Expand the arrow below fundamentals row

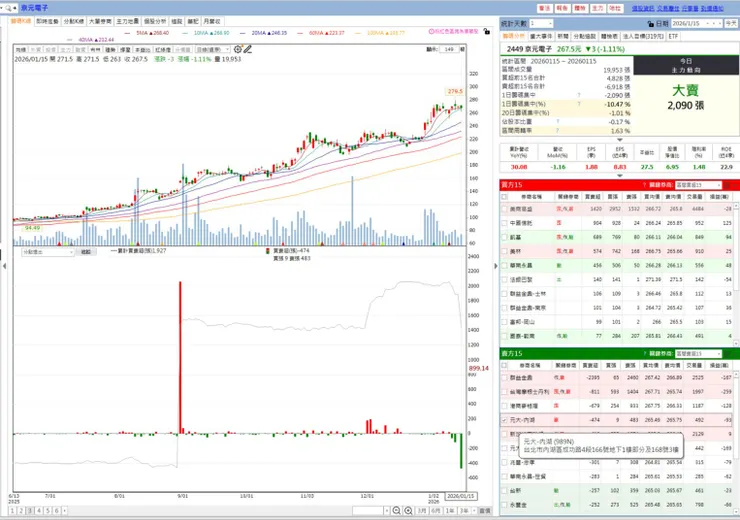pos(620,176)
